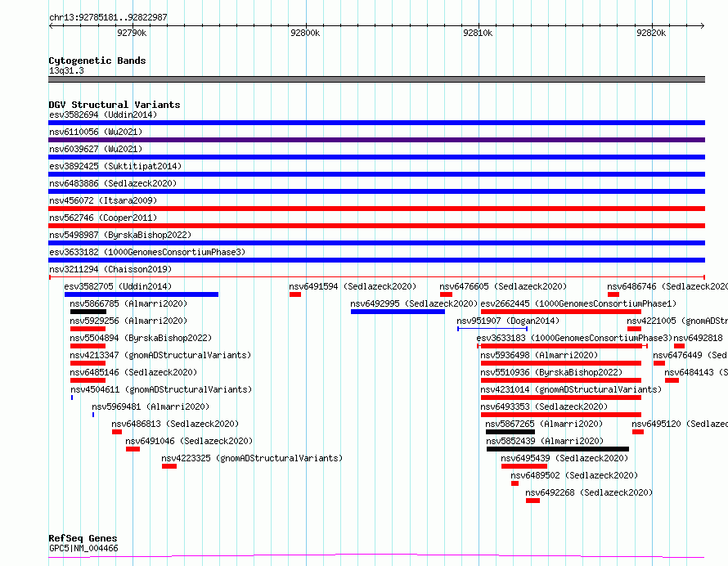Select the esv3582705 (Uddin2014) blue bar
The width and height of the screenshot is (728, 566).
click(x=142, y=294)
